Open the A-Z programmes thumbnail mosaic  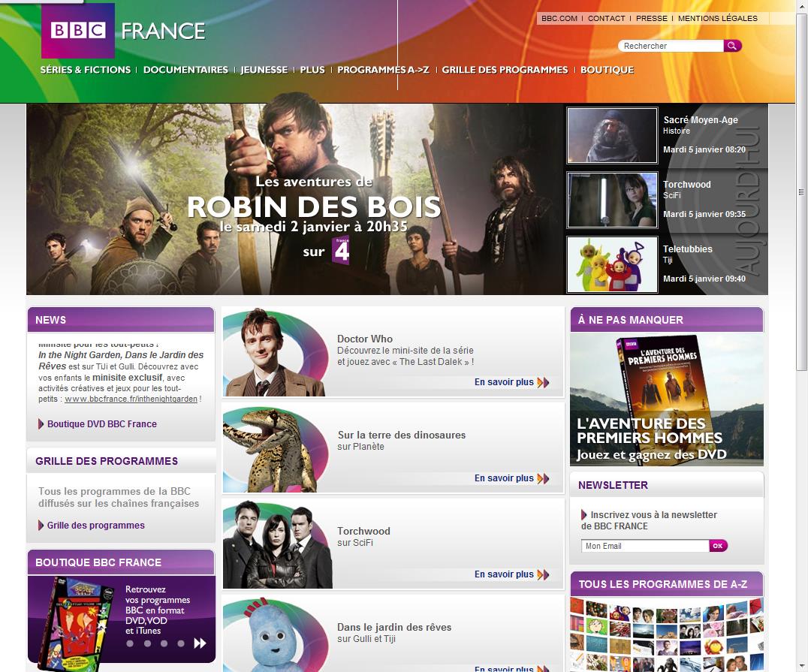click(667, 634)
